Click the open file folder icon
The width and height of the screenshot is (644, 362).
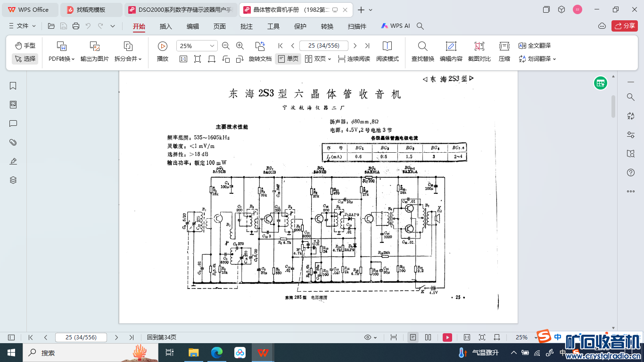51,26
